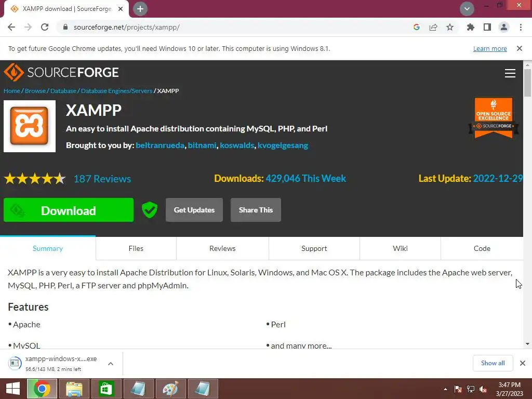Click the Action Center flag icon

pyautogui.click(x=458, y=389)
